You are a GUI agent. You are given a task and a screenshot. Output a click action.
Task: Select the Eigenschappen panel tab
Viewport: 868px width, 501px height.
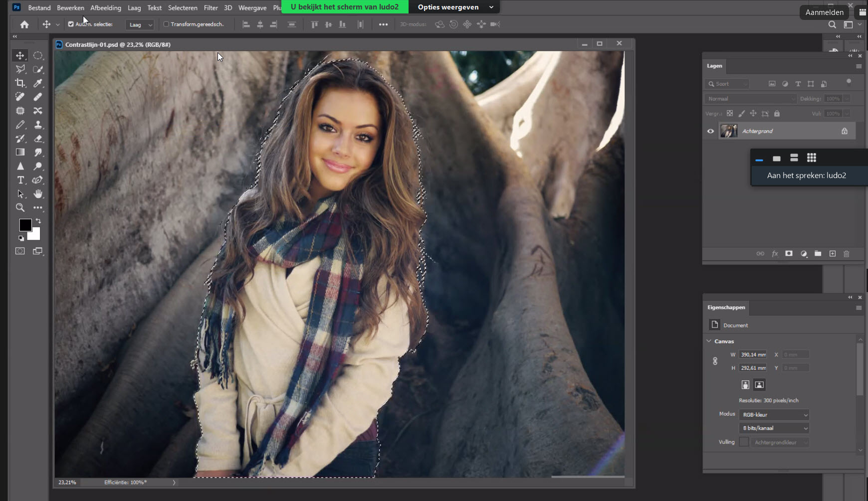[726, 308]
